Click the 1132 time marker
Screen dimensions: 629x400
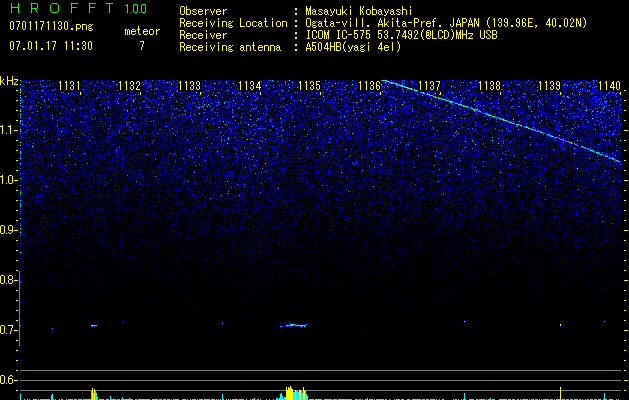[x=130, y=86]
